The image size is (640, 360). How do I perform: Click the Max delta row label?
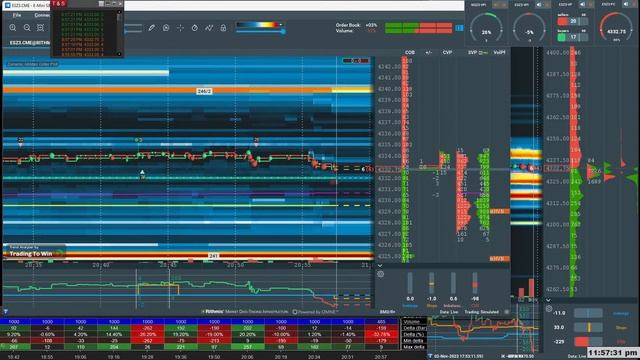[413, 347]
